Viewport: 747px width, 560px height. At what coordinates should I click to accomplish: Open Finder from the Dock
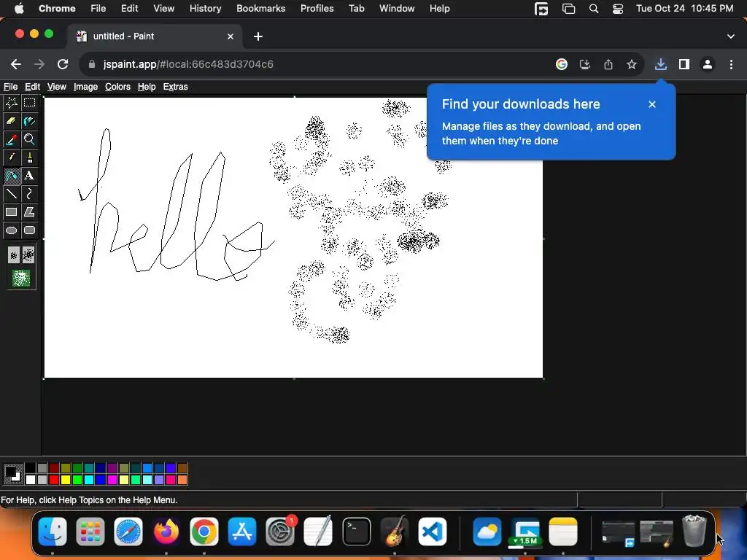(53, 532)
